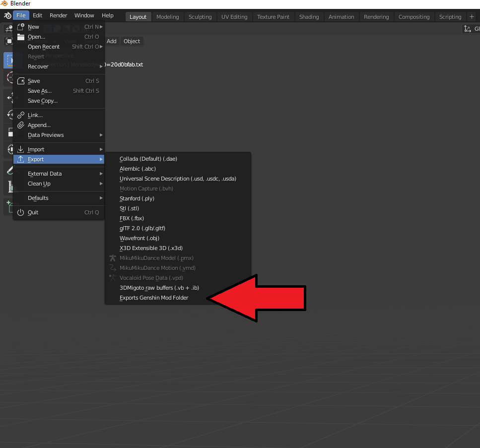Image resolution: width=480 pixels, height=448 pixels.
Task: Switch to the Modeling workspace tab
Action: [167, 17]
